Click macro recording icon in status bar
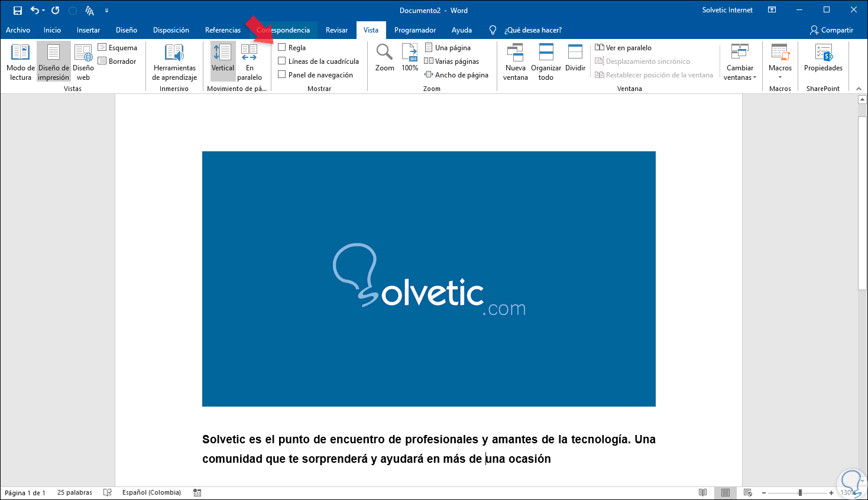 click(x=197, y=492)
